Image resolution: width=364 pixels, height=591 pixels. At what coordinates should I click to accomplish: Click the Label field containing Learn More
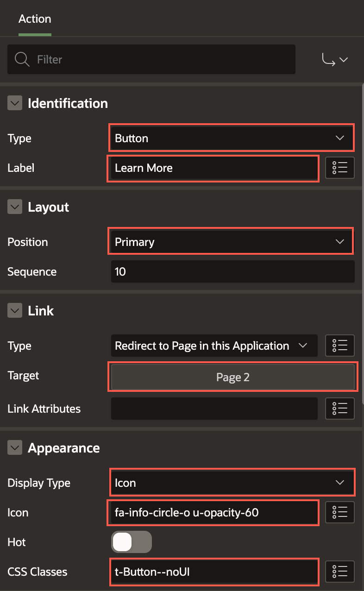click(x=213, y=168)
